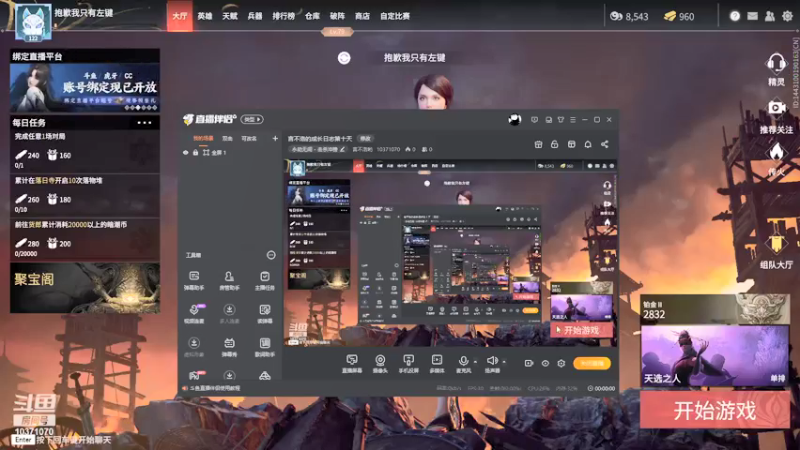
Task: Click the share icon in streaming toolbar
Action: [605, 144]
